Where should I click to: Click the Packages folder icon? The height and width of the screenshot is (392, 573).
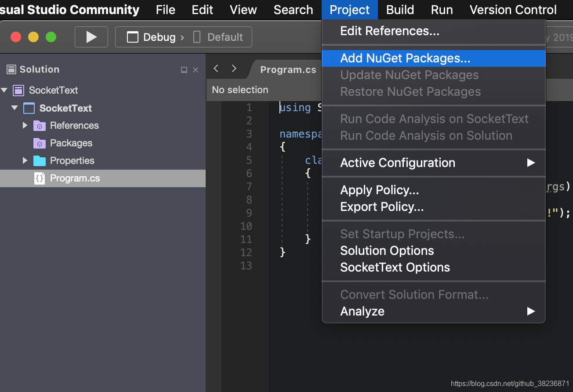(40, 143)
